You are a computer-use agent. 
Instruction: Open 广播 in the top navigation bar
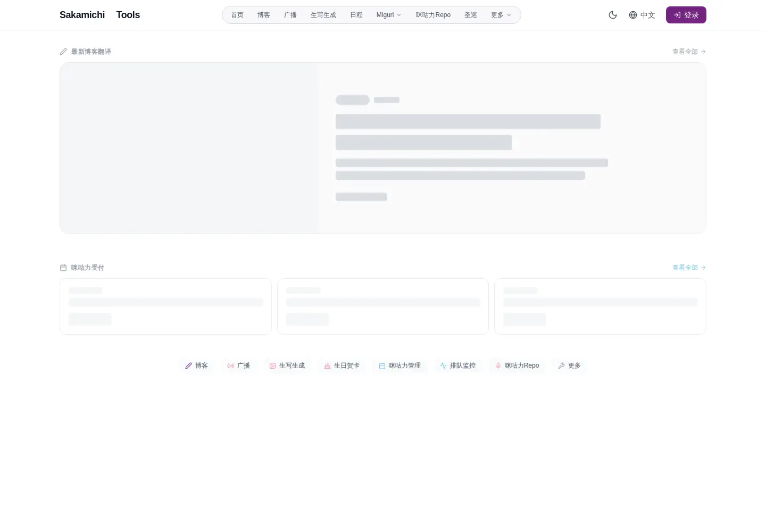(x=290, y=15)
